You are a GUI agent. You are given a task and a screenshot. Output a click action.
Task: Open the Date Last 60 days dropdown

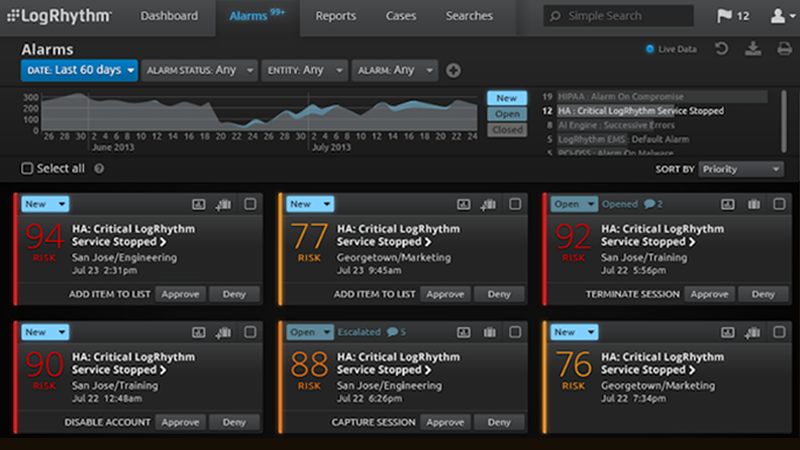point(79,70)
